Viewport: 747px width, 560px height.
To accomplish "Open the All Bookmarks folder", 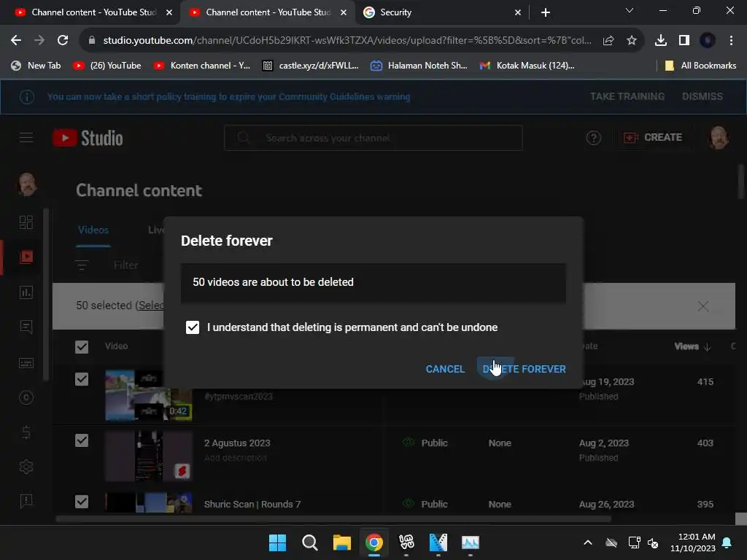I will (700, 66).
